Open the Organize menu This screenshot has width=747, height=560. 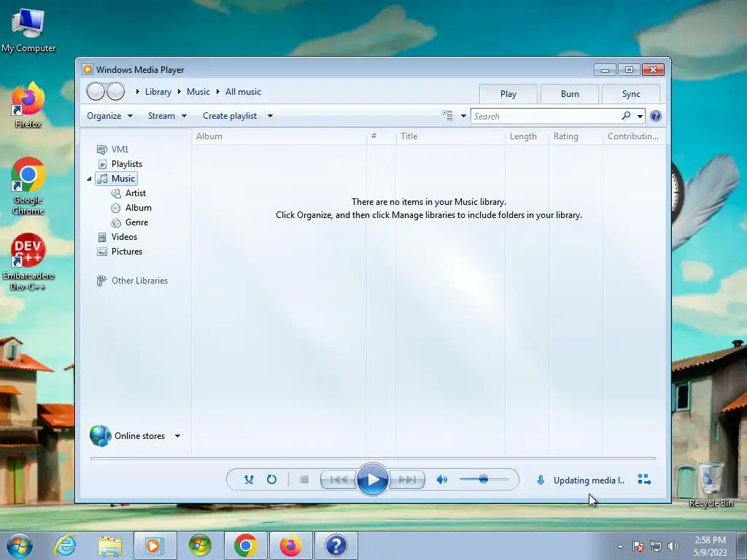[109, 116]
